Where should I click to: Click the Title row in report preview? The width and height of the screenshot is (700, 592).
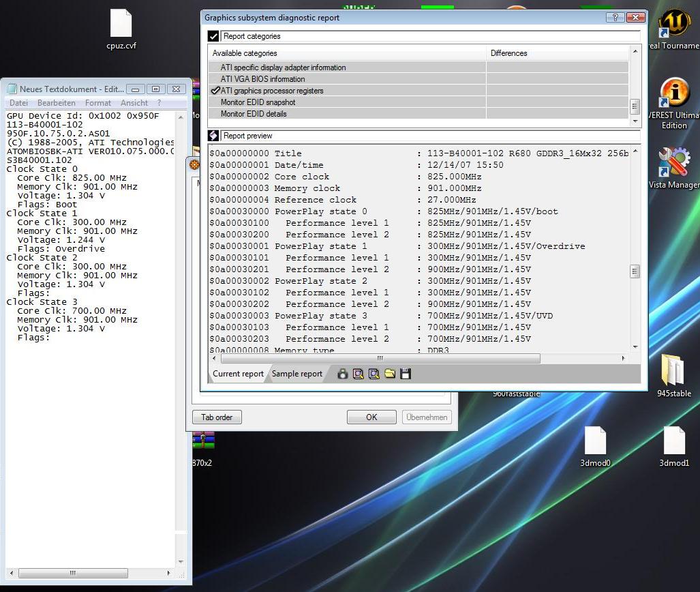[x=419, y=153]
